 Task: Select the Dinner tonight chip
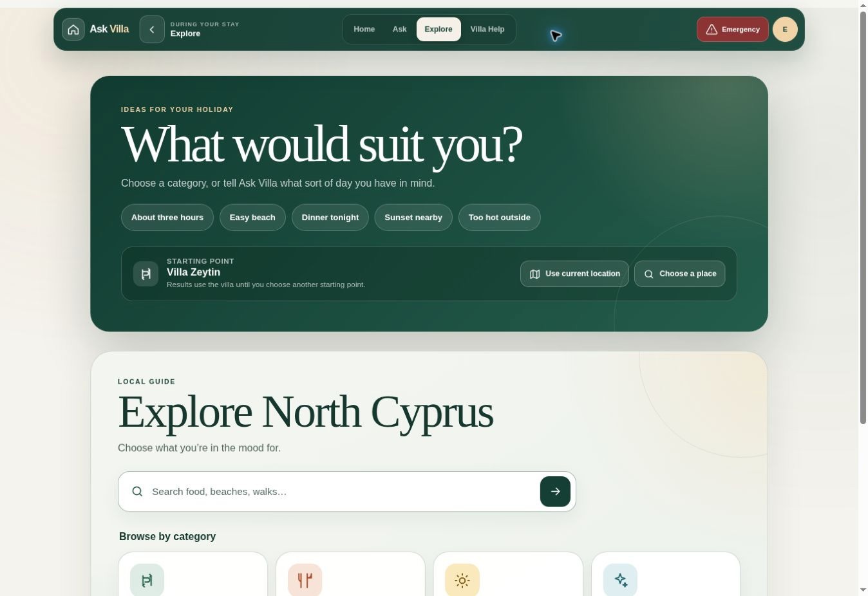pyautogui.click(x=330, y=218)
